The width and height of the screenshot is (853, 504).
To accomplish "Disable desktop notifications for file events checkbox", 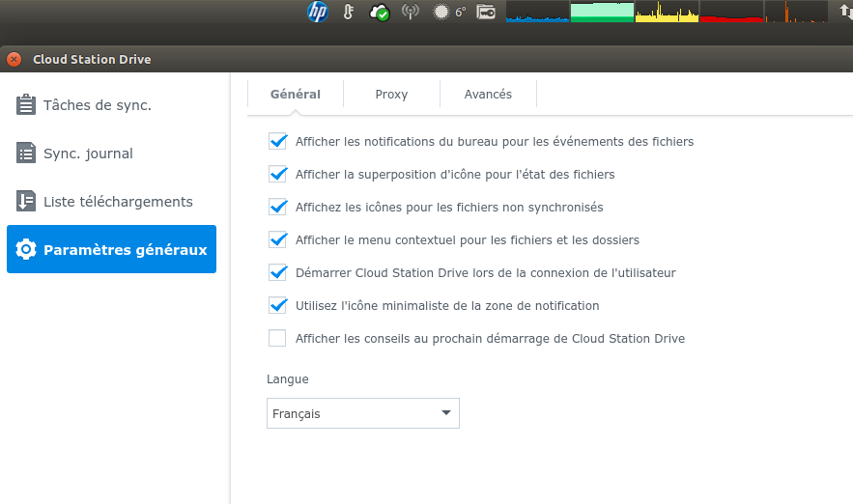I will [278, 141].
